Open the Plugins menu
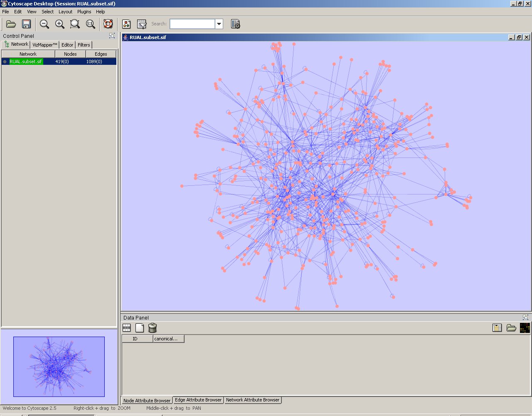Viewport: 532px width, 416px height. pyautogui.click(x=84, y=12)
